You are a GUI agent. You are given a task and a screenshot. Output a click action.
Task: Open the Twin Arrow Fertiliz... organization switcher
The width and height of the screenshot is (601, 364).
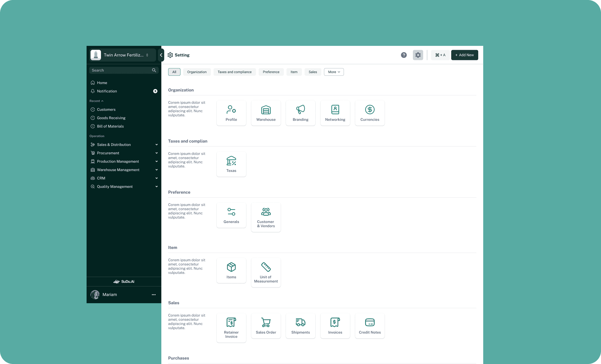coord(123,55)
